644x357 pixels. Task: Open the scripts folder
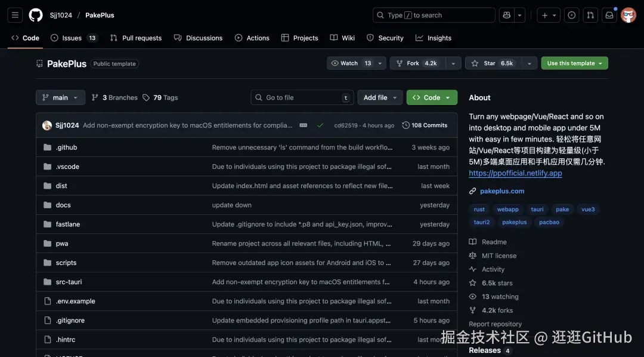coord(66,263)
